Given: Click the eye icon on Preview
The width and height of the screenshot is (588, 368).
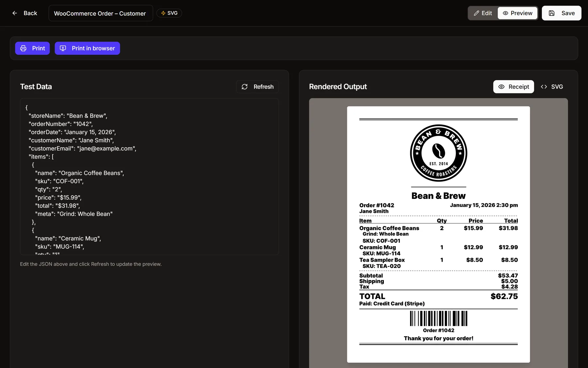Looking at the screenshot, I should click(x=505, y=13).
